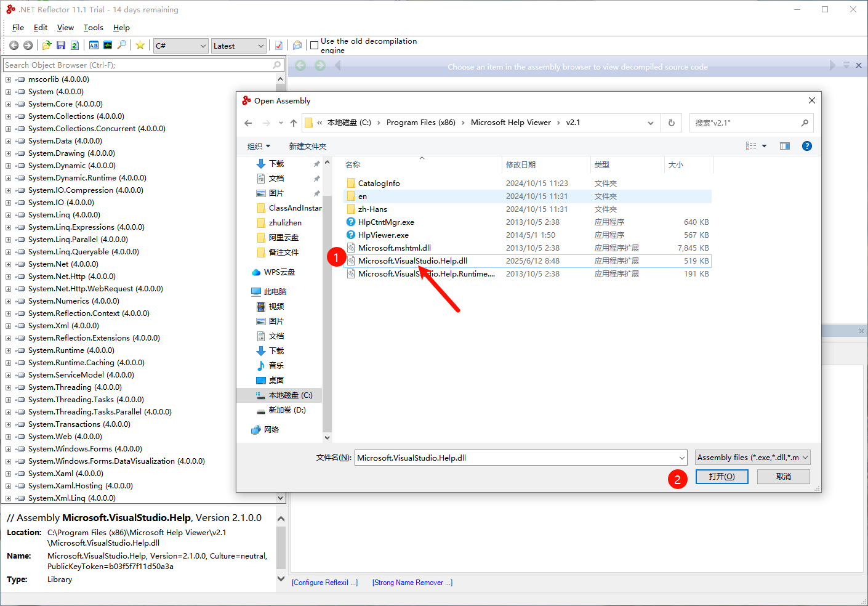Expand the System.Web (4.0.0.0) node

click(9, 437)
